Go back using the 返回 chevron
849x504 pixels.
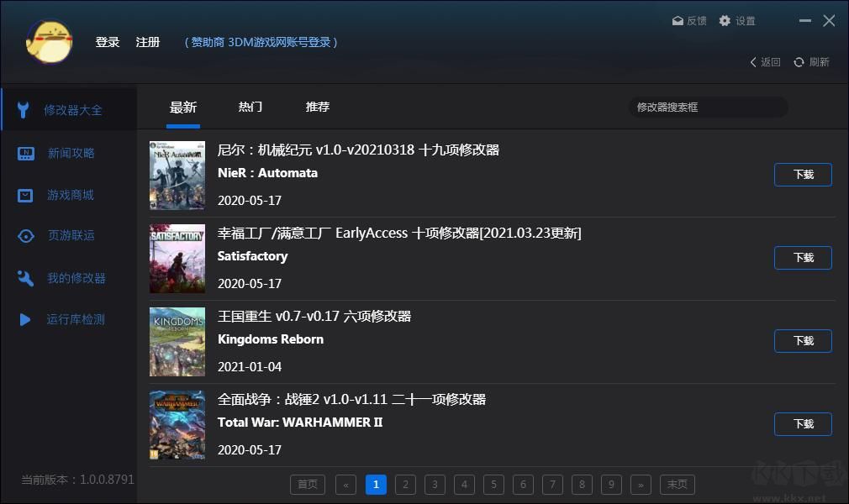[764, 61]
